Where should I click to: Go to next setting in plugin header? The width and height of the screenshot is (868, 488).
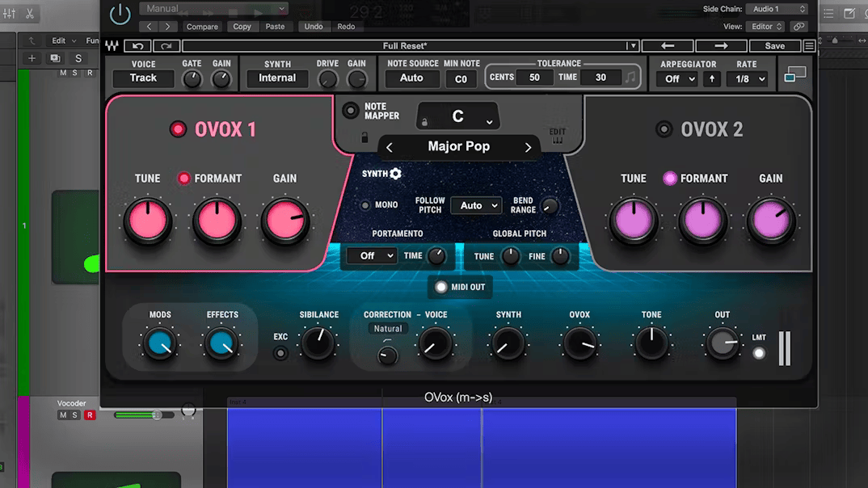(167, 27)
